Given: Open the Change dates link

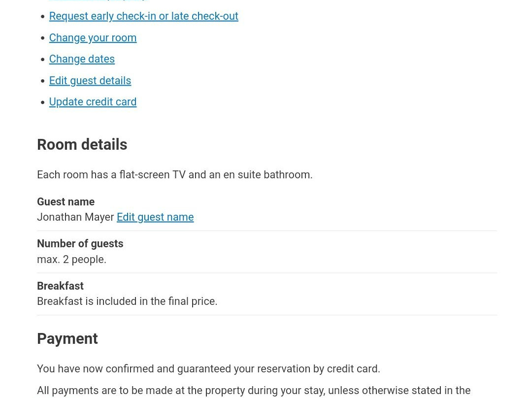Looking at the screenshot, I should point(82,59).
